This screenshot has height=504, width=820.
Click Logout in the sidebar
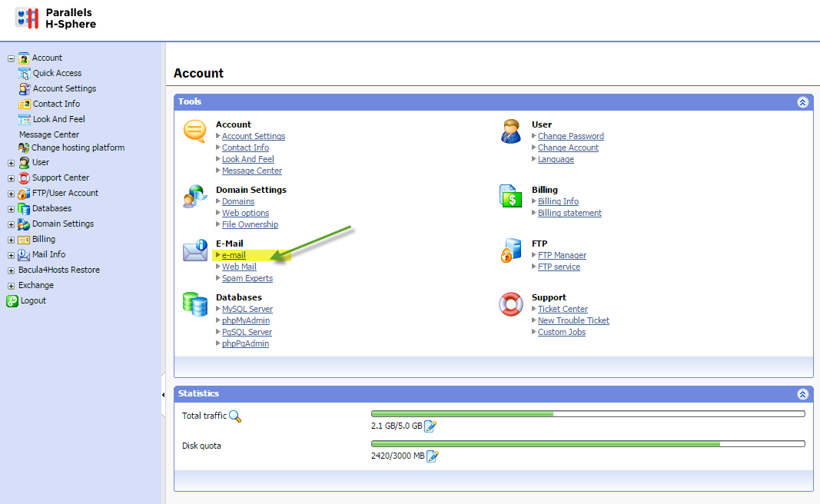[x=34, y=300]
